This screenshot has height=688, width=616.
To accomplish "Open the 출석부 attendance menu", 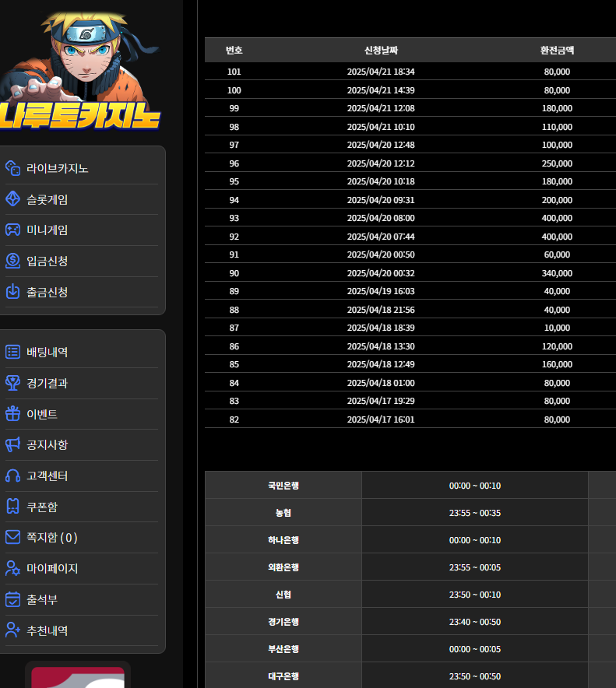I will click(42, 599).
